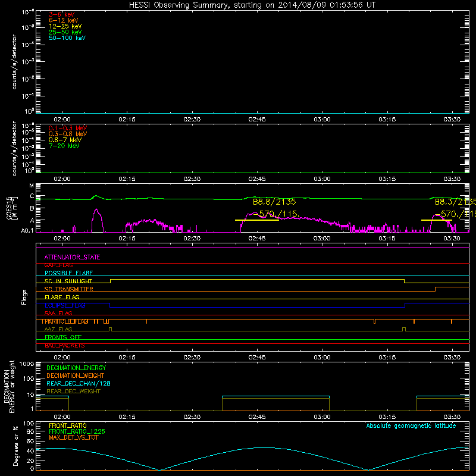This screenshot has height=476, width=476.
Task: Click the DECIMATION_WEIGHT legend label
Action: (76, 376)
